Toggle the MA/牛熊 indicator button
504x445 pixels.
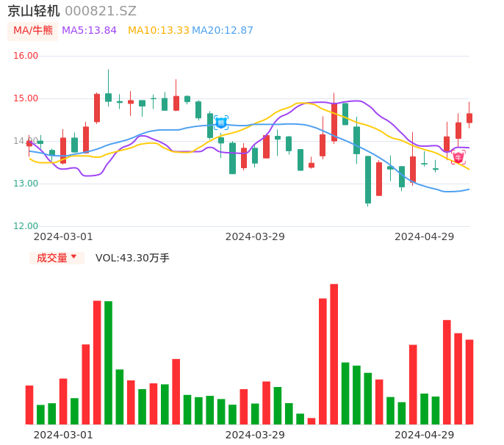coord(32,31)
